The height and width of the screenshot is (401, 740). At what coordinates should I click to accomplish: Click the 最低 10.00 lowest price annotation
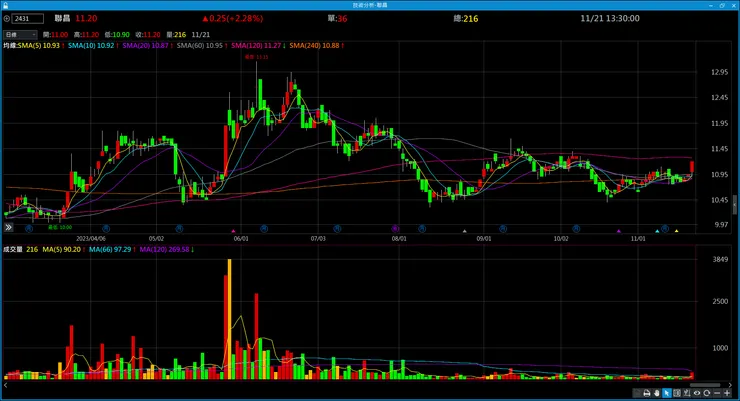tap(60, 227)
